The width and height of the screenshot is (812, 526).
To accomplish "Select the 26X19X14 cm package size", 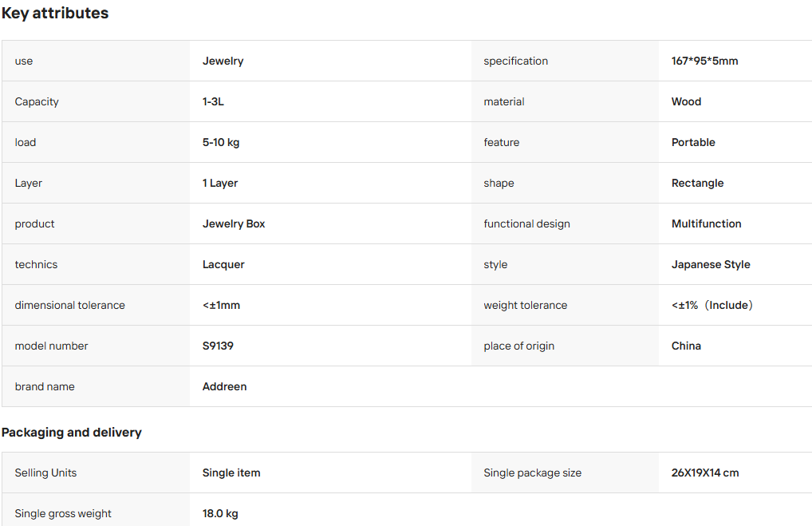I will tap(705, 473).
